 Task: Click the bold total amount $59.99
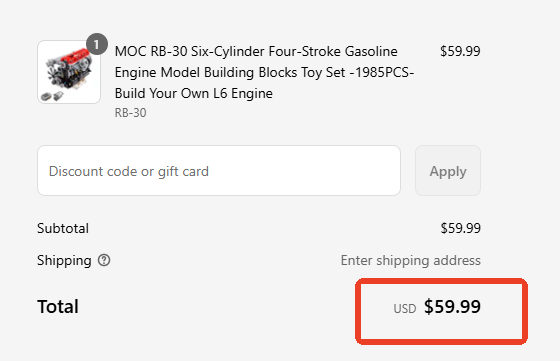(x=452, y=306)
